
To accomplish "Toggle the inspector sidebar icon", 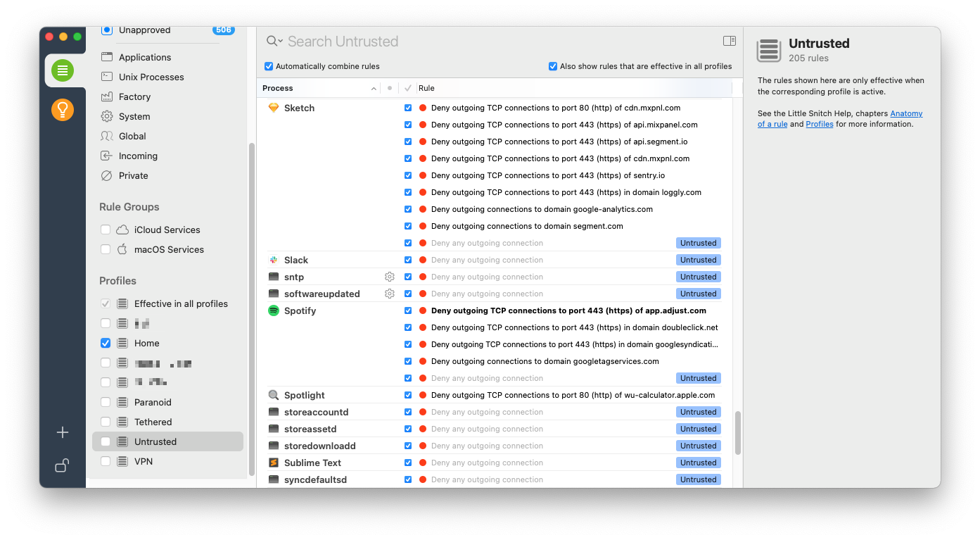I will click(x=730, y=41).
